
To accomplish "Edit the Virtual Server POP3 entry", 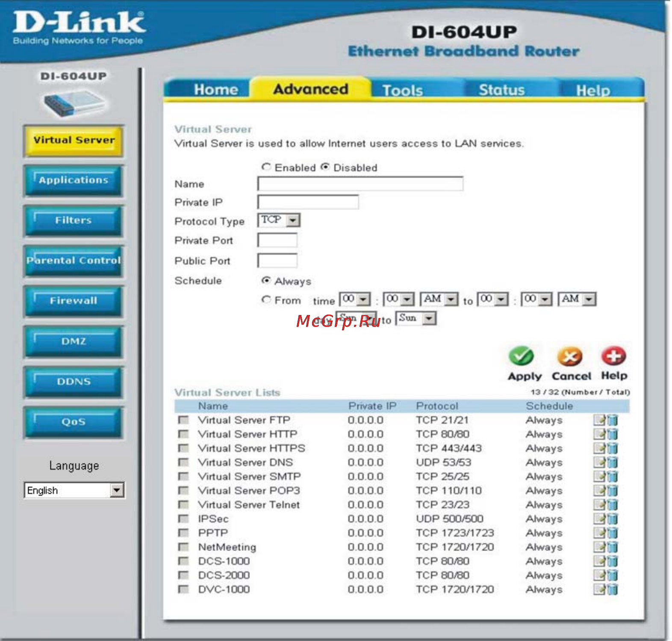I will pyautogui.click(x=600, y=491).
